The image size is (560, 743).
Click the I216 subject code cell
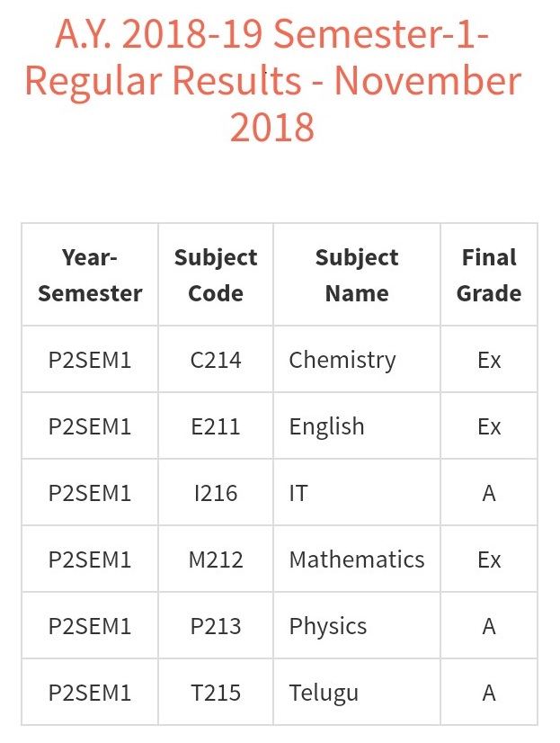point(216,493)
